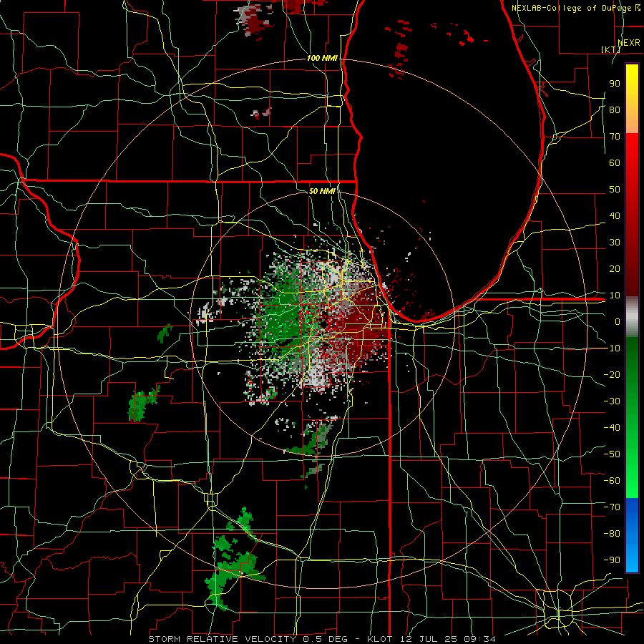The width and height of the screenshot is (644, 644).
Task: Select the positive 20 scale value
Action: (x=615, y=269)
